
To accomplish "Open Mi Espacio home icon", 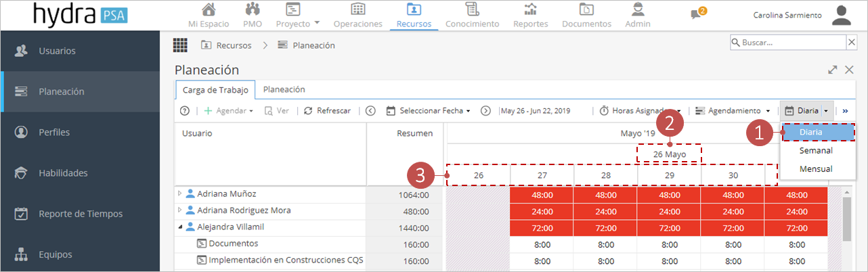I will coord(209,9).
